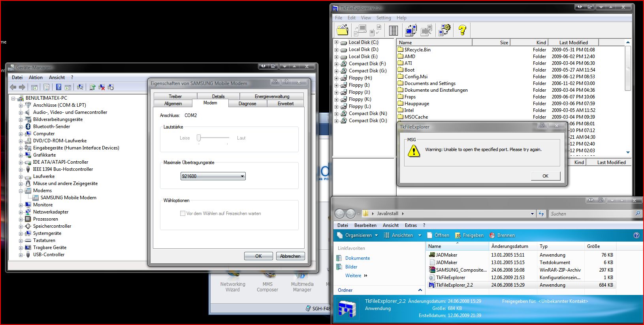
Task: Click the update driver software icon
Action: pyautogui.click(x=92, y=87)
